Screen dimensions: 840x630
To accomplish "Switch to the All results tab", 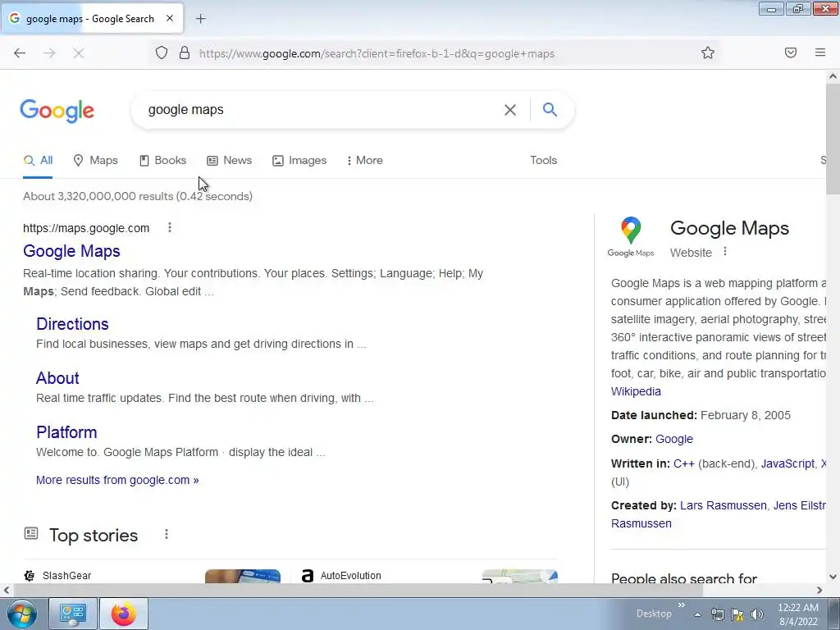I will coord(38,160).
